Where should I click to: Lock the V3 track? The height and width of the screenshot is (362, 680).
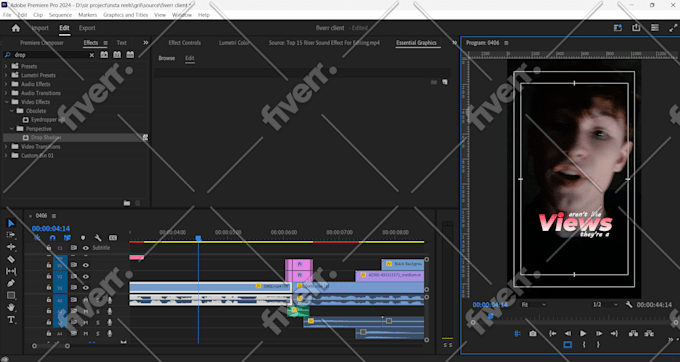49,265
